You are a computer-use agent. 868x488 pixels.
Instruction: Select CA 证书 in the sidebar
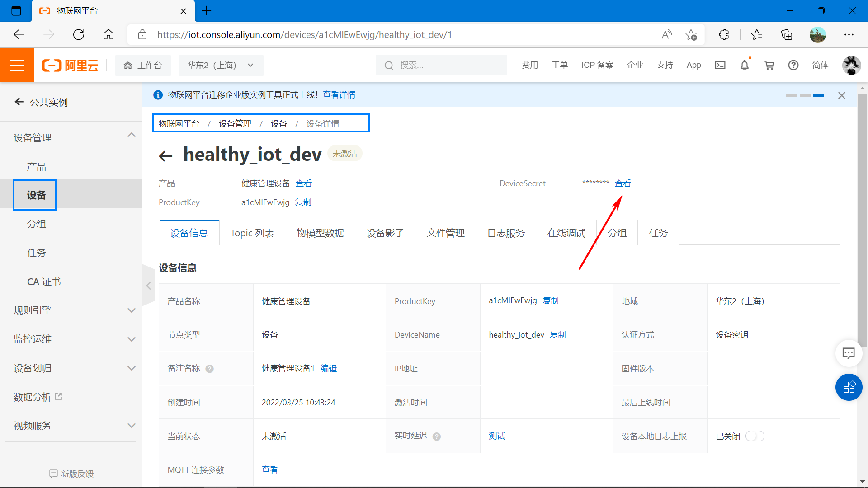tap(44, 282)
